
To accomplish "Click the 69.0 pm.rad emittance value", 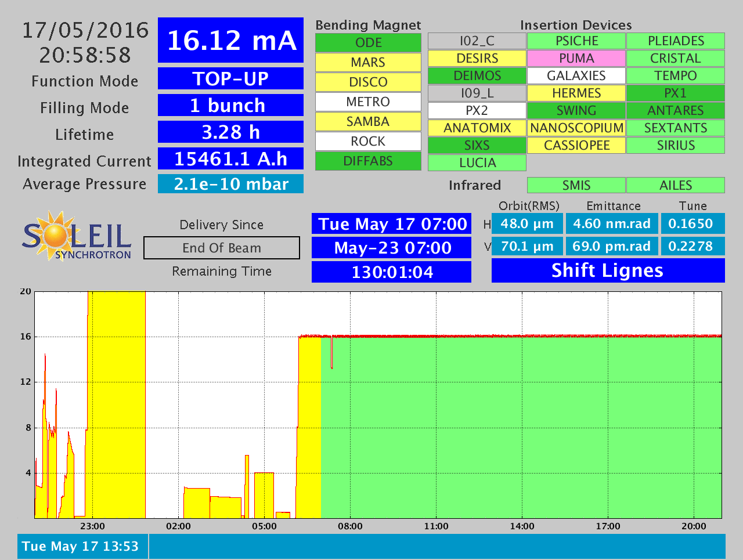I will pos(612,246).
